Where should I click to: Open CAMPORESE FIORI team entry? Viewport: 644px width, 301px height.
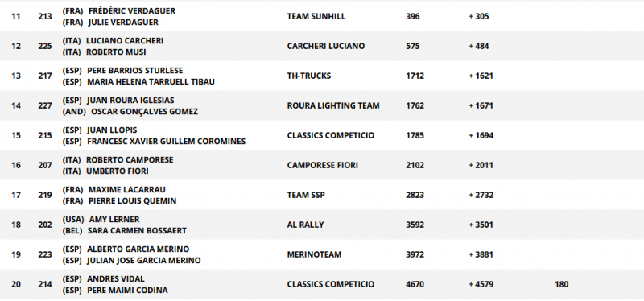[323, 165]
